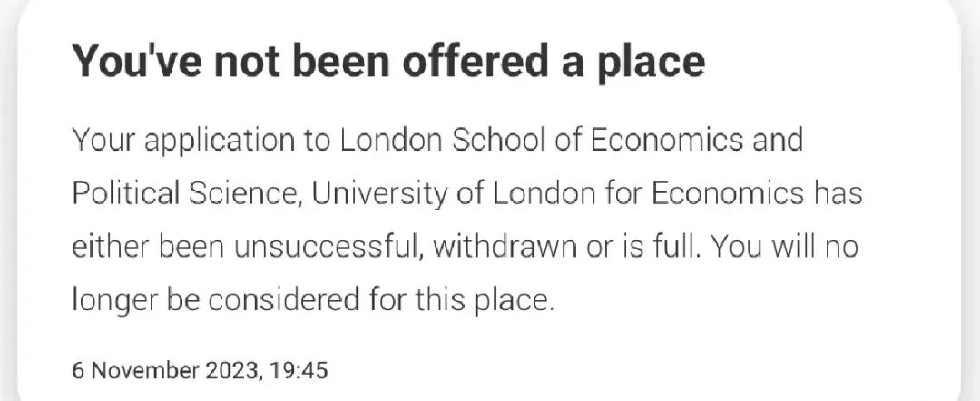Click "You will no" at end of third line
Image resolution: width=980 pixels, height=401 pixels.
(785, 248)
